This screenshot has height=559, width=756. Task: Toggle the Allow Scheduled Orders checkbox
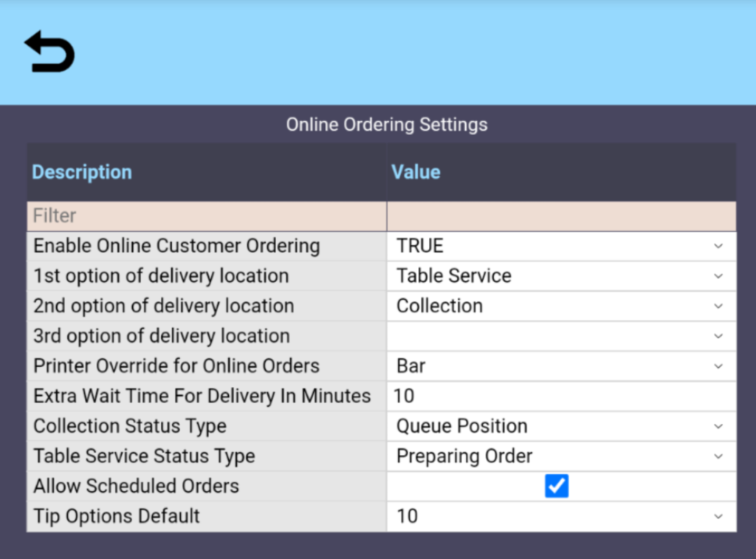point(557,486)
